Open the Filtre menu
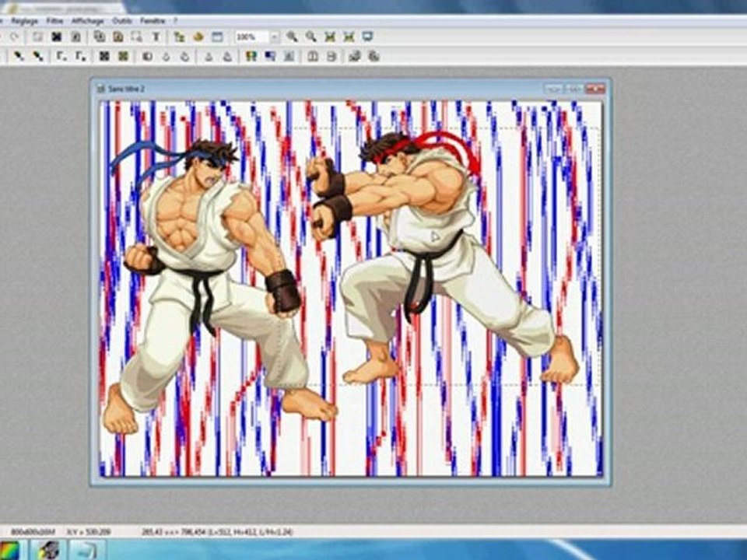747x560 pixels. coord(54,20)
